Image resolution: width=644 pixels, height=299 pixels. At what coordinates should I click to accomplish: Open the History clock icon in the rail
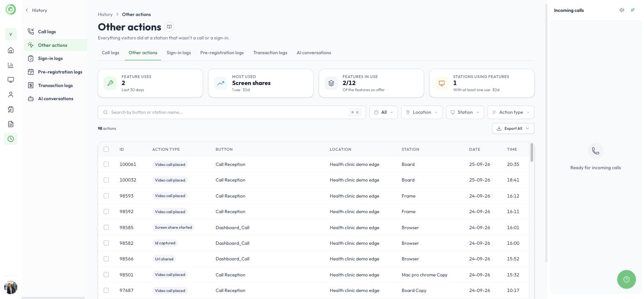point(11,139)
